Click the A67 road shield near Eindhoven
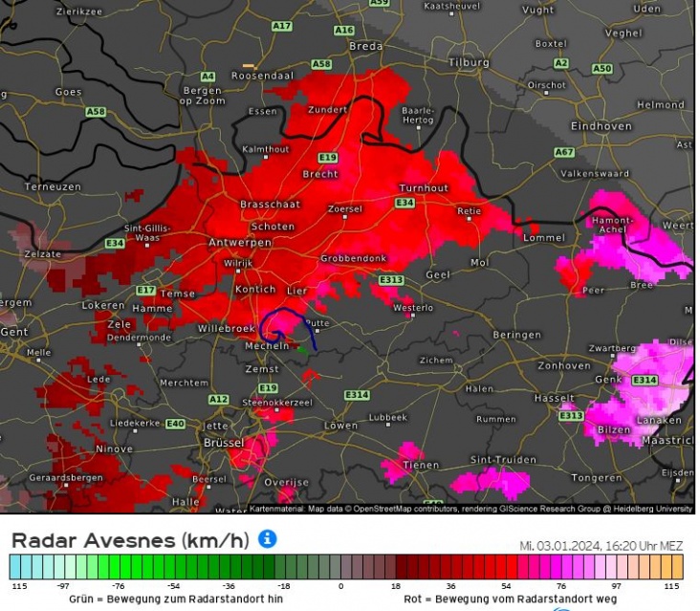 [x=564, y=152]
